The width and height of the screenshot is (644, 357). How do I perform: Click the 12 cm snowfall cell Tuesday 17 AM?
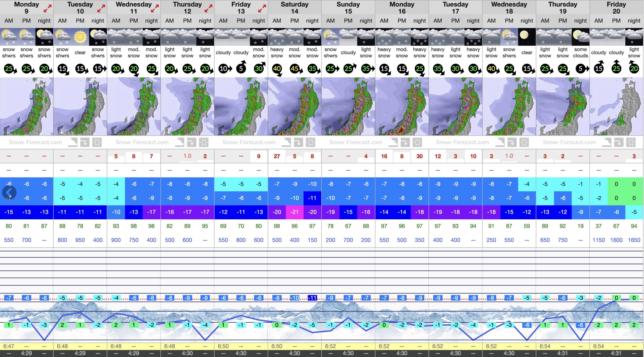(x=438, y=156)
